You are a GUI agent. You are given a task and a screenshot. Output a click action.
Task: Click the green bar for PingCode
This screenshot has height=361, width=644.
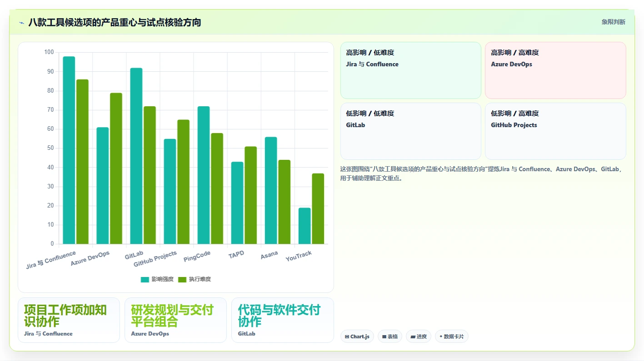pos(217,188)
